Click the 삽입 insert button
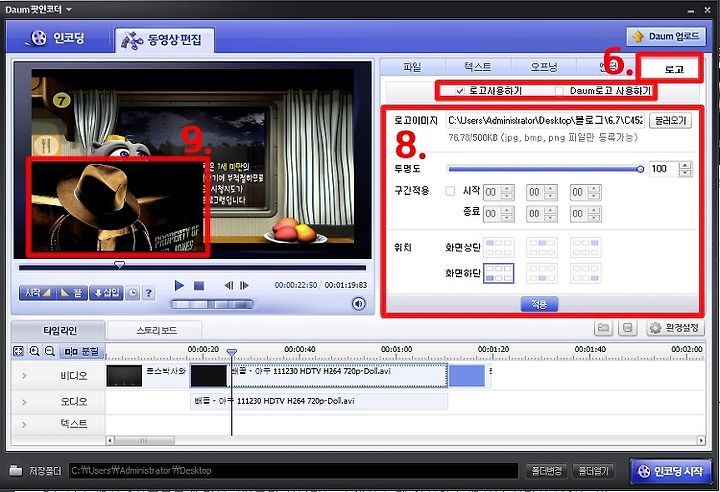This screenshot has height=492, width=720. [106, 293]
